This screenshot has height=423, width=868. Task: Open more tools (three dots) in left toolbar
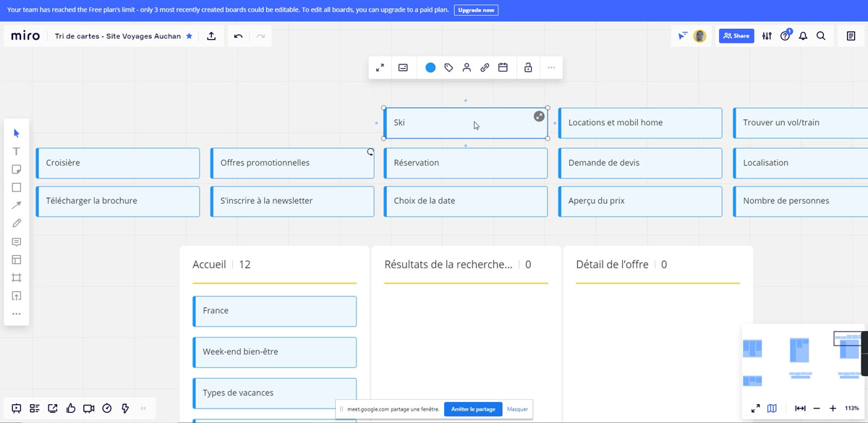(x=17, y=314)
